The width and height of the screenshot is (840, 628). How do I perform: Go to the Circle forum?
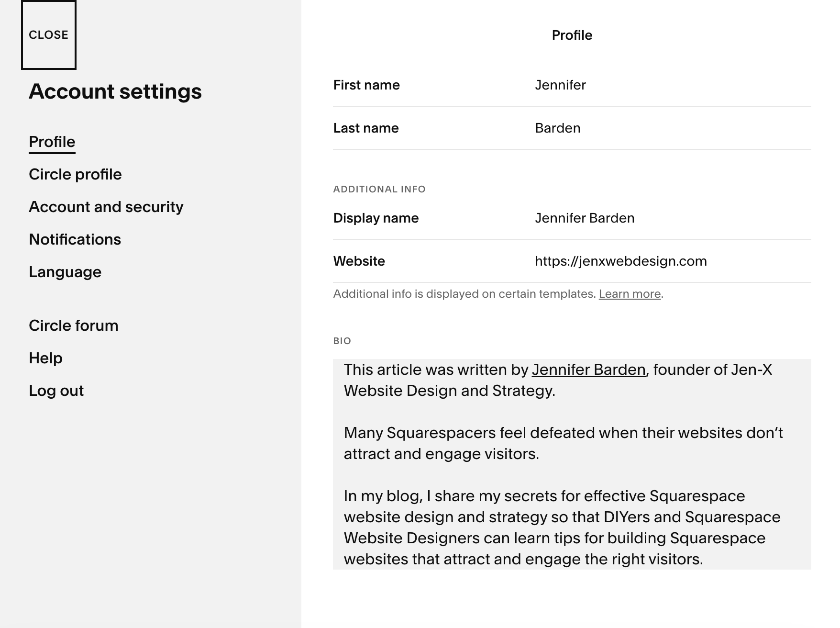pyautogui.click(x=73, y=325)
